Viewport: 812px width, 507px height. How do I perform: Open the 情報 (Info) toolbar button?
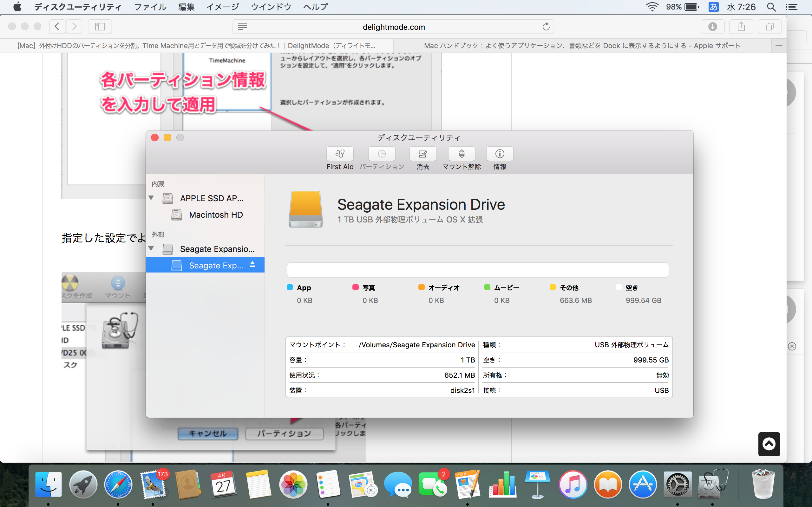(500, 154)
